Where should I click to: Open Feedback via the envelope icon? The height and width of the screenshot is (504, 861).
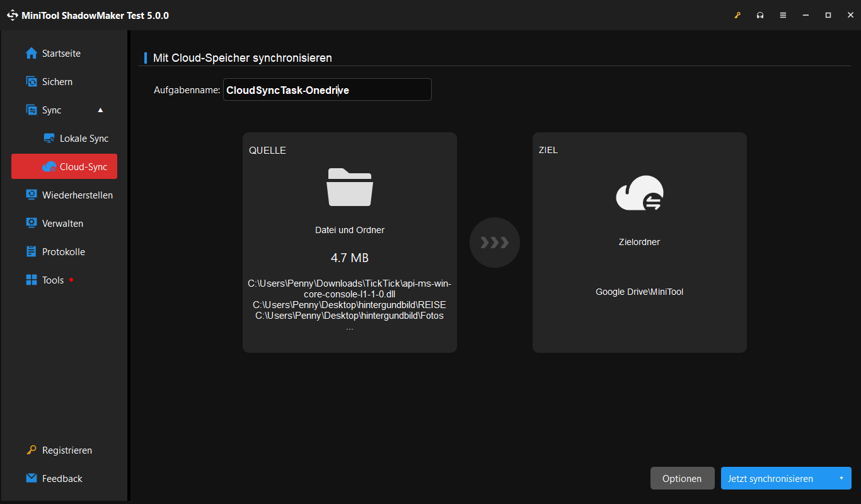32,479
